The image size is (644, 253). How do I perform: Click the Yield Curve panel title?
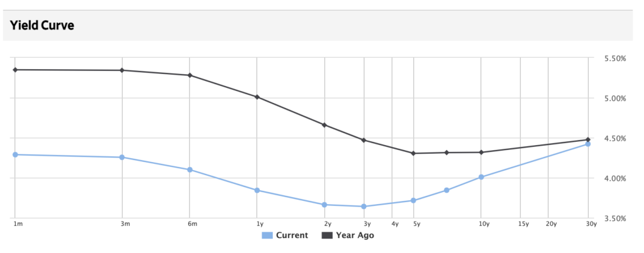(x=42, y=26)
